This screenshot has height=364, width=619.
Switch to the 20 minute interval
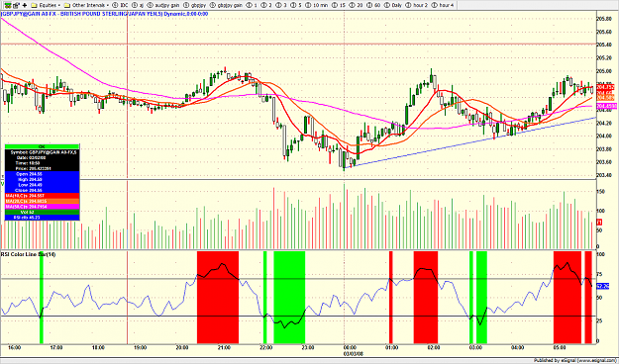tap(356, 5)
